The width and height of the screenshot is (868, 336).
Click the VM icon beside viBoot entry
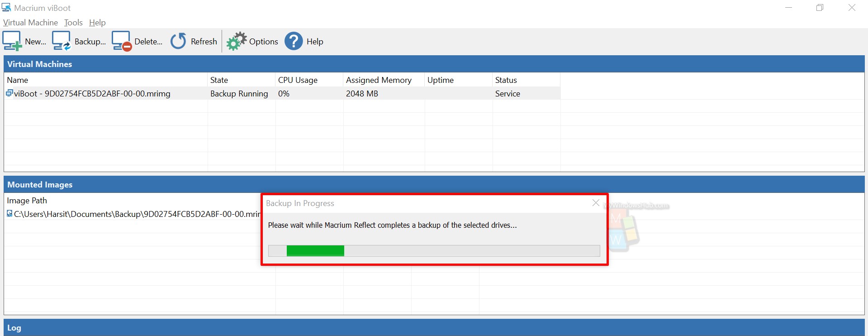point(9,93)
